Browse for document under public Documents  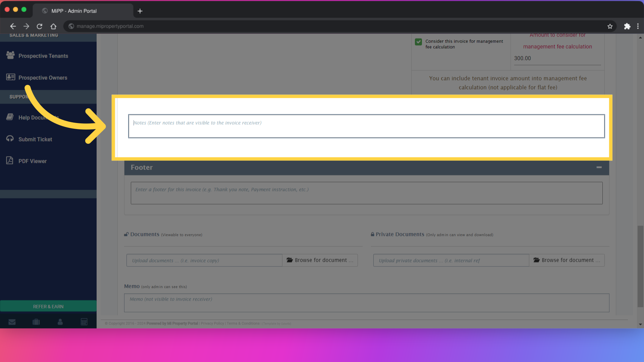point(320,260)
